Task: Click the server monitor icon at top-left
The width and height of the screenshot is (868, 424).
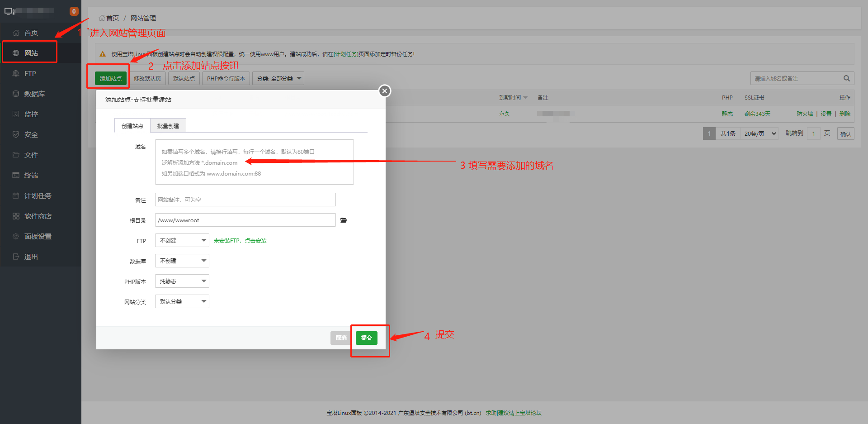Action: coord(9,11)
